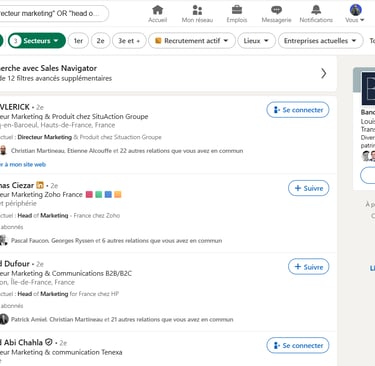Viewport: 375px width, 366px height.
Task: Expand the Lieux filter dropdown
Action: (x=256, y=41)
